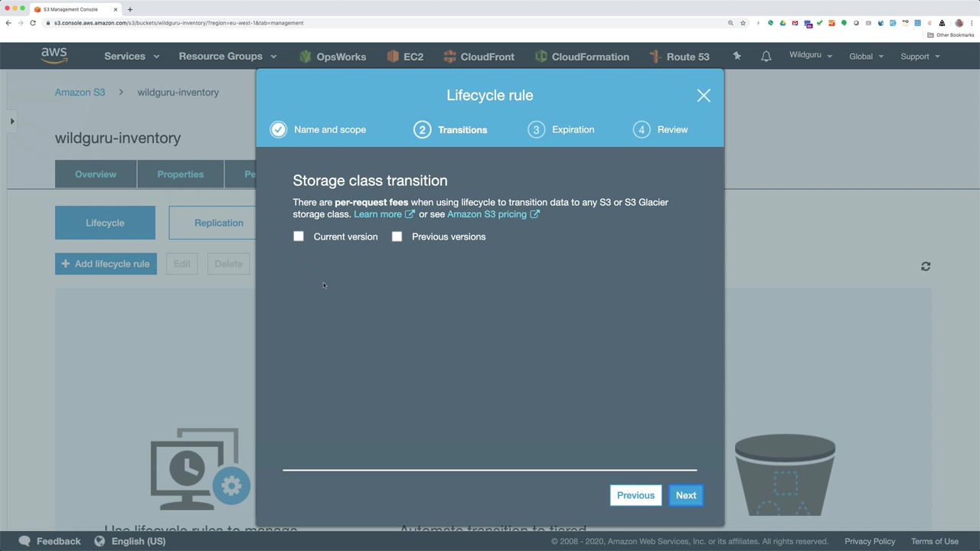This screenshot has width=980, height=551.
Task: Open the Services dropdown menu
Action: click(x=132, y=57)
